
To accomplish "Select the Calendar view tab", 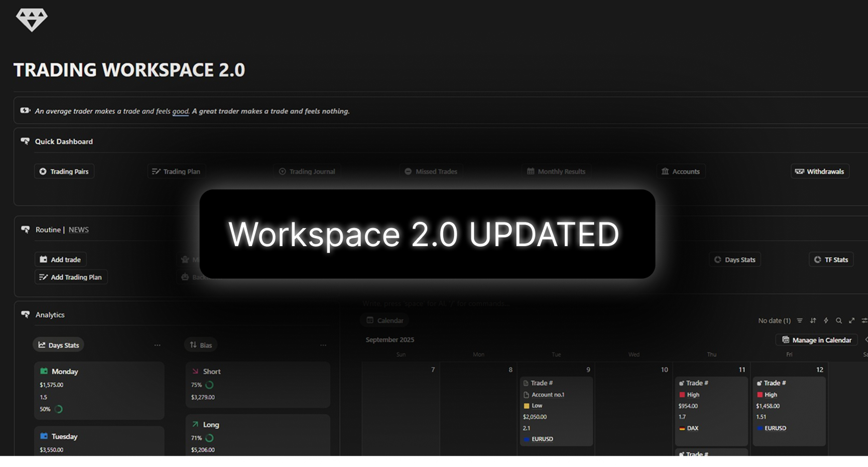I will coord(385,320).
